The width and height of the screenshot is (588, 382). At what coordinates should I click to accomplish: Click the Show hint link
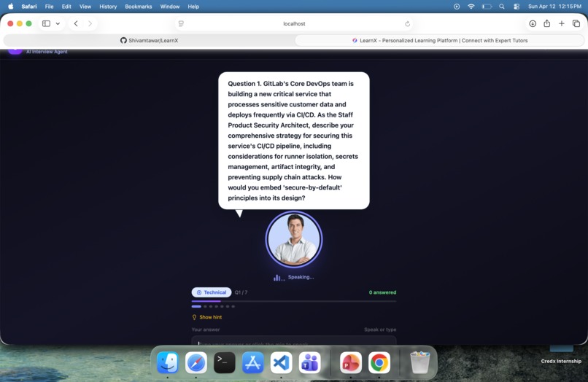click(x=210, y=317)
